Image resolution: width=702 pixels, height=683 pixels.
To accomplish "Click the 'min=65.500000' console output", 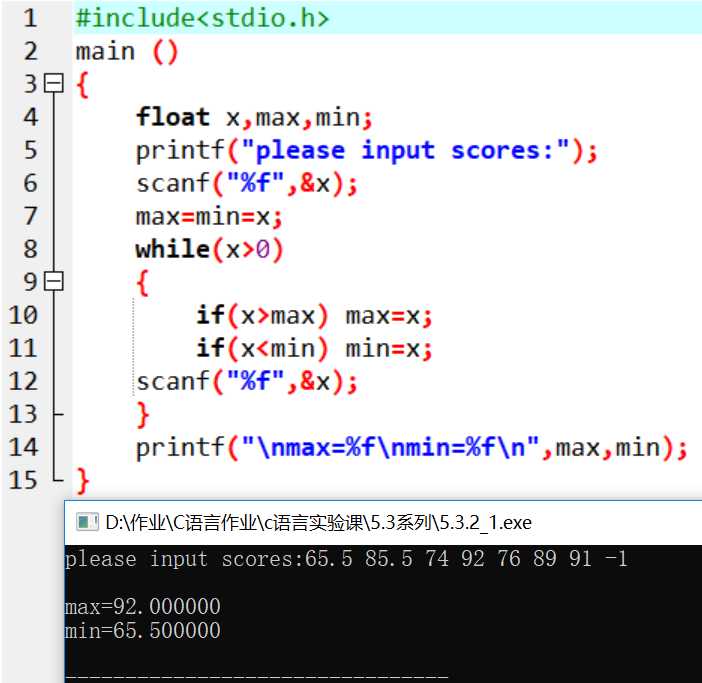I will pos(142,631).
